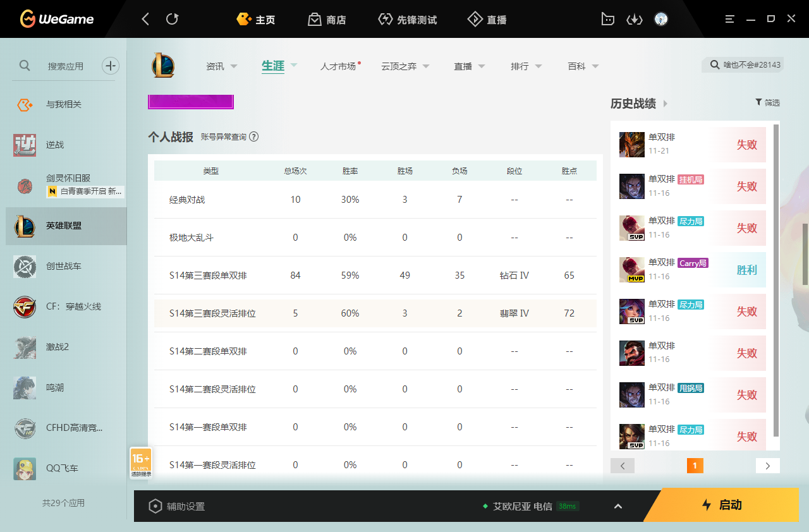This screenshot has height=532, width=809.
Task: Click the 胜率 column header
Action: [350, 171]
